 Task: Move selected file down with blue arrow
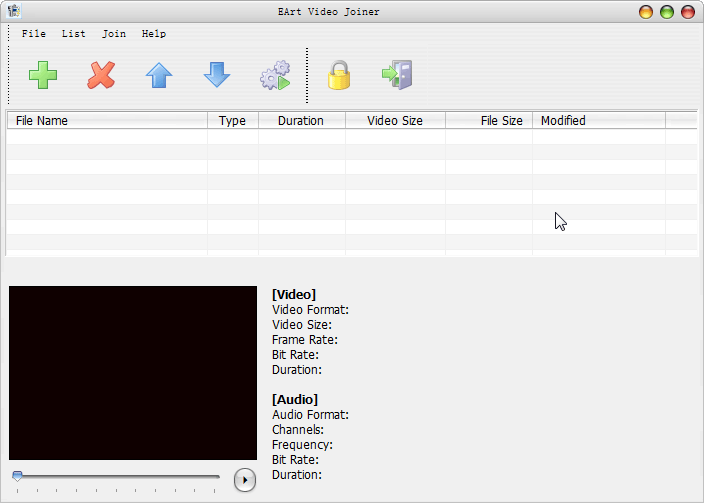217,75
